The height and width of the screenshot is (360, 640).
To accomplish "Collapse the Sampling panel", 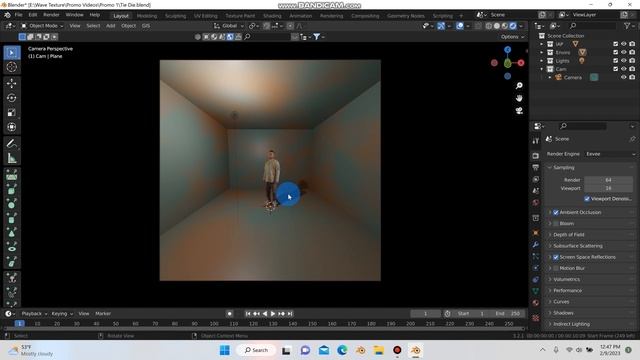I will (x=563, y=168).
